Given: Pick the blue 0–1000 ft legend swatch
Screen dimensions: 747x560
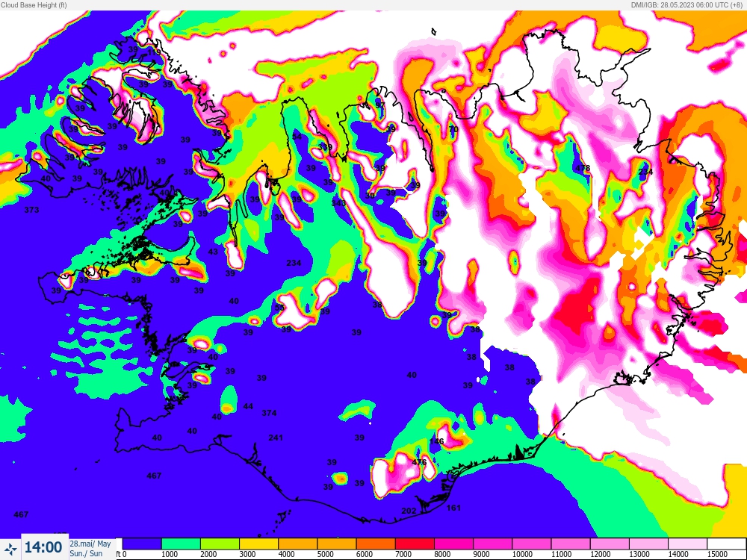Looking at the screenshot, I should (141, 544).
